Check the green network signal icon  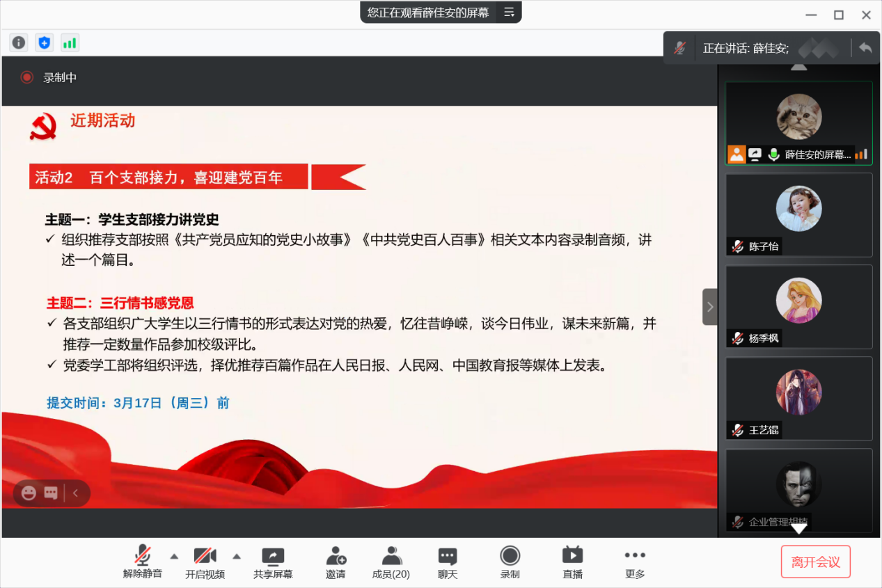click(70, 42)
